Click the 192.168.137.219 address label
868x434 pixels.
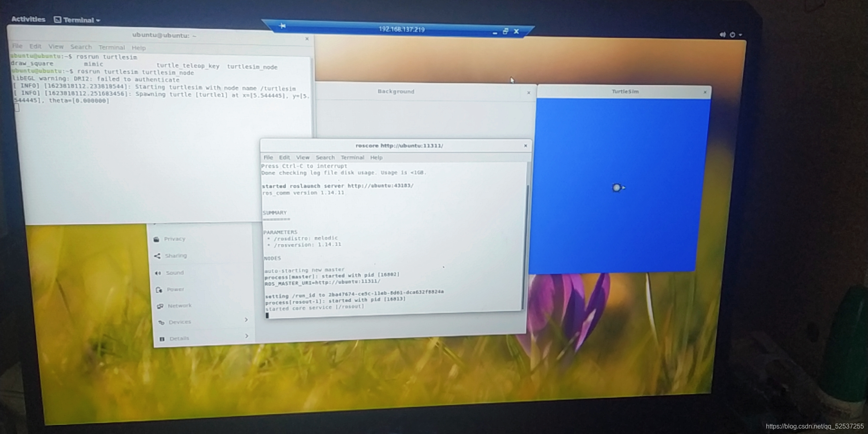401,29
